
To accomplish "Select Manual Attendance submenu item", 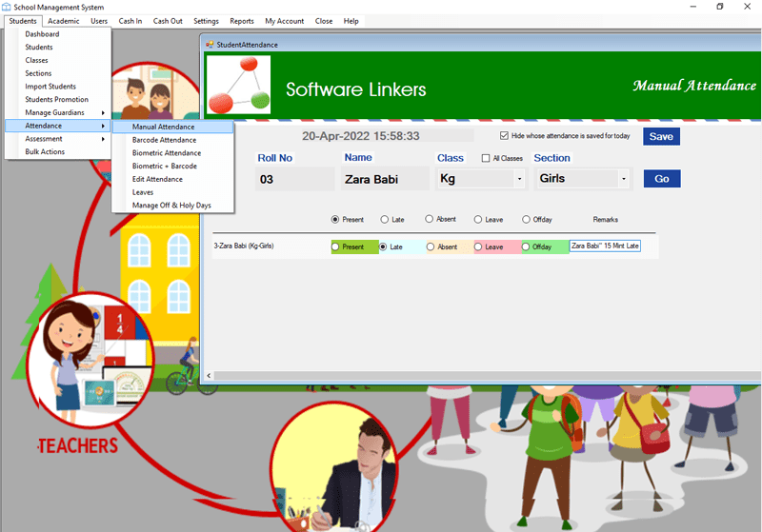I will tap(173, 127).
